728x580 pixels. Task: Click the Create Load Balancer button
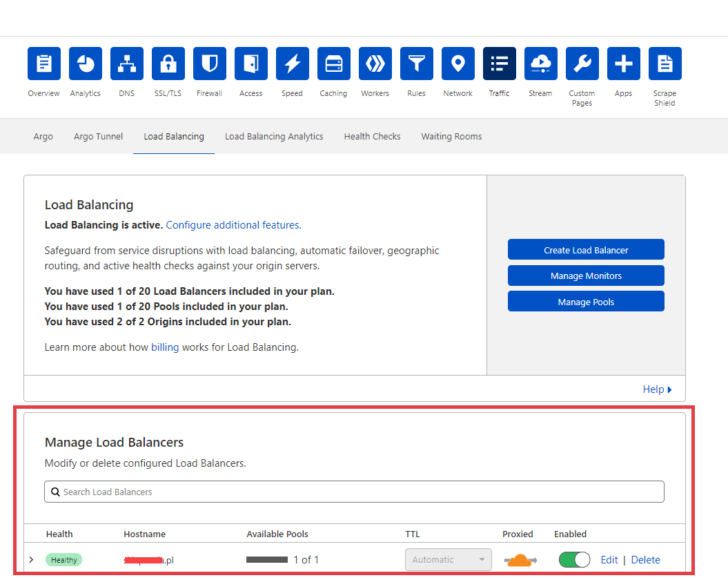586,250
